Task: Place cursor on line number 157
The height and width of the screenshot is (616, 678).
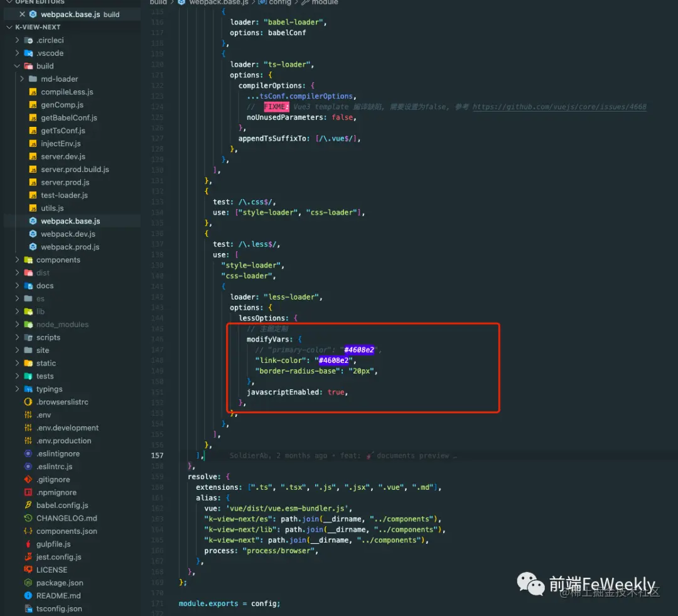Action: click(x=158, y=455)
